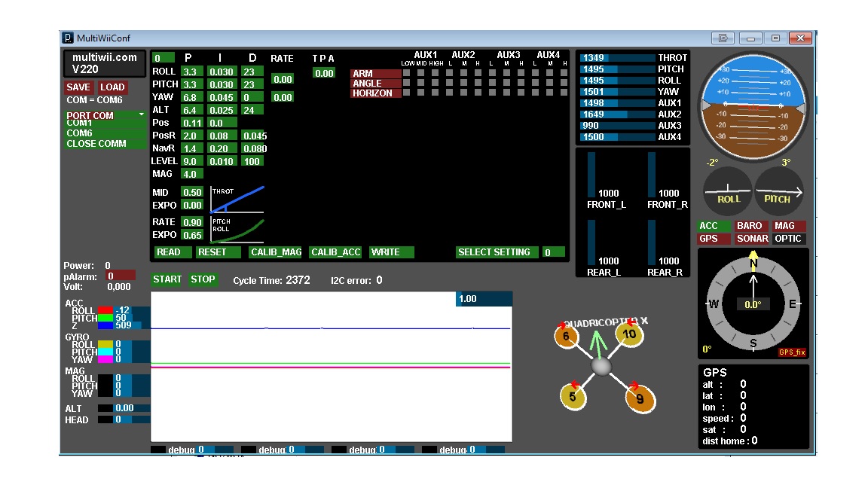The height and width of the screenshot is (488, 868).
Task: Click the ROLL angle gauge
Action: click(x=728, y=191)
